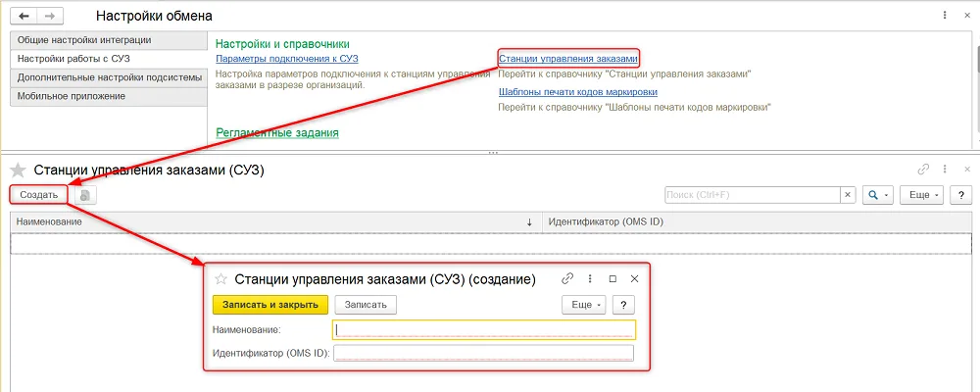Viewport: 980px width, 392px height.
Task: Clear the search field with the X
Action: pyautogui.click(x=848, y=195)
